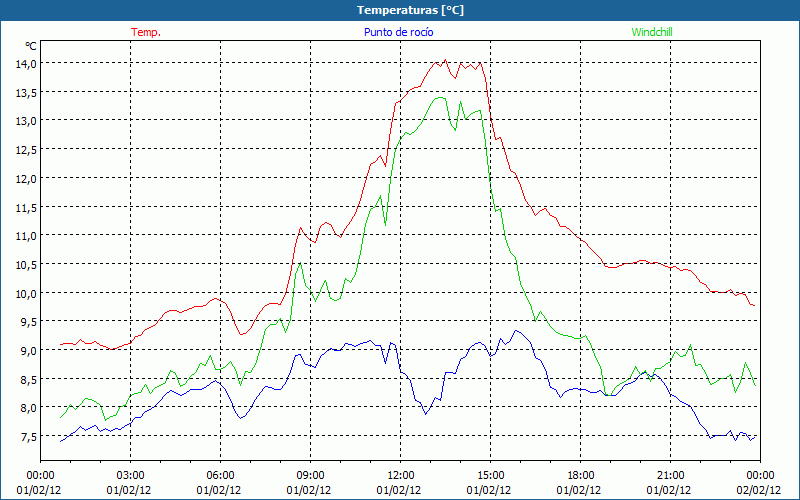Screen dimensions: 800x500
Task: Click the °C unit label on the axis
Action: point(31,46)
